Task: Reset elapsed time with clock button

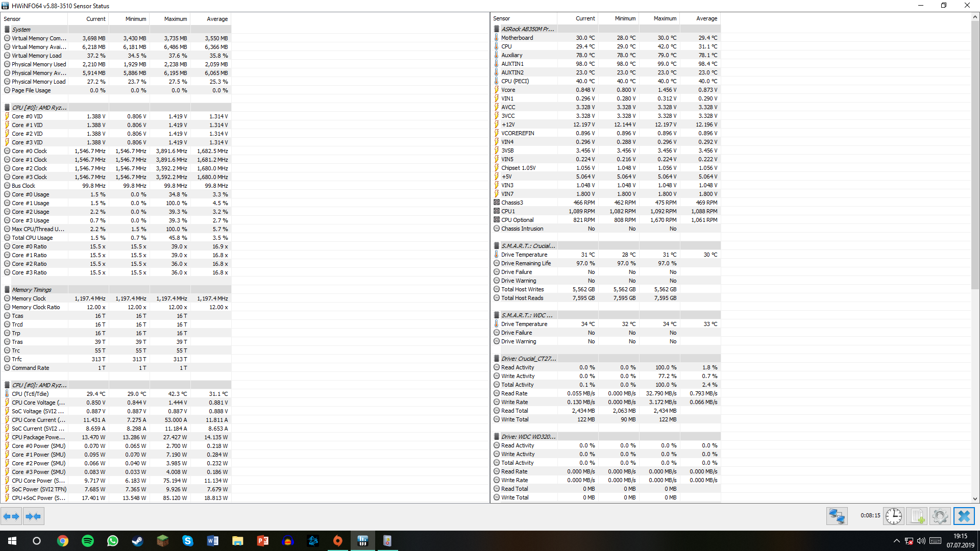Action: click(x=894, y=516)
